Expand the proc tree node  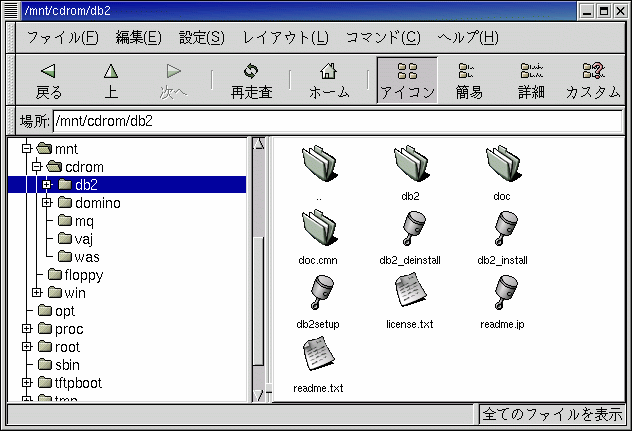(27, 329)
